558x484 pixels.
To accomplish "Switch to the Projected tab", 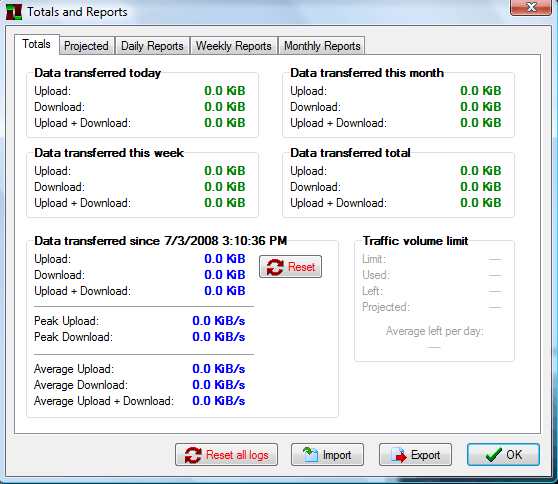I will tap(86, 46).
